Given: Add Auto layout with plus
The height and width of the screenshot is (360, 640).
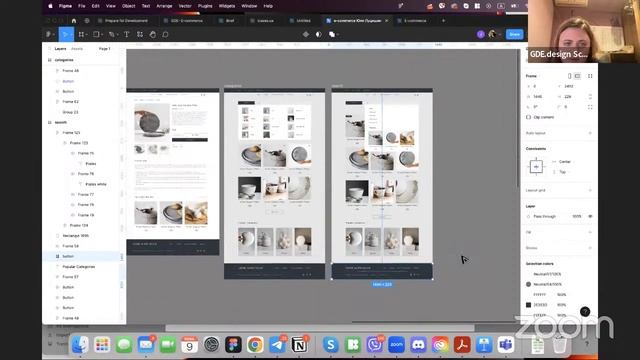Looking at the screenshot, I should tap(590, 133).
